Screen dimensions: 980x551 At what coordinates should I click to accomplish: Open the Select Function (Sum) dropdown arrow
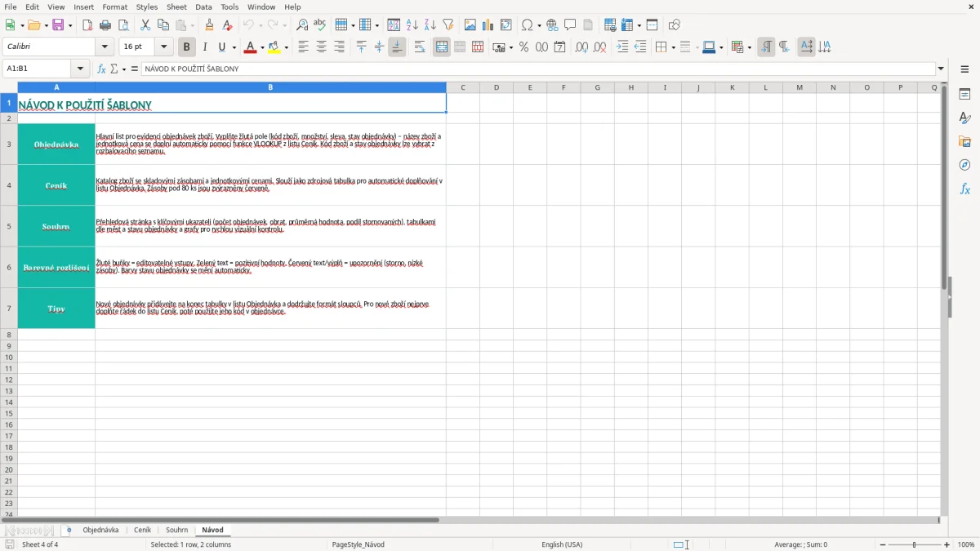[124, 69]
